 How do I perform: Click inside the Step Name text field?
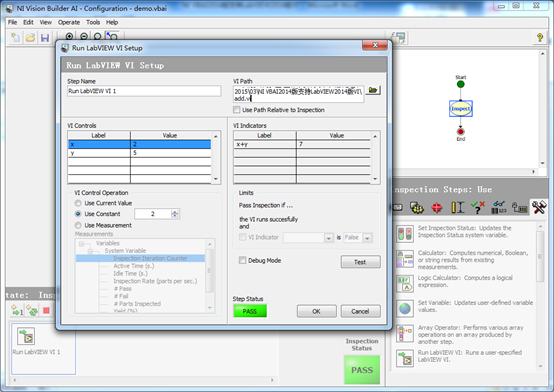[144, 91]
